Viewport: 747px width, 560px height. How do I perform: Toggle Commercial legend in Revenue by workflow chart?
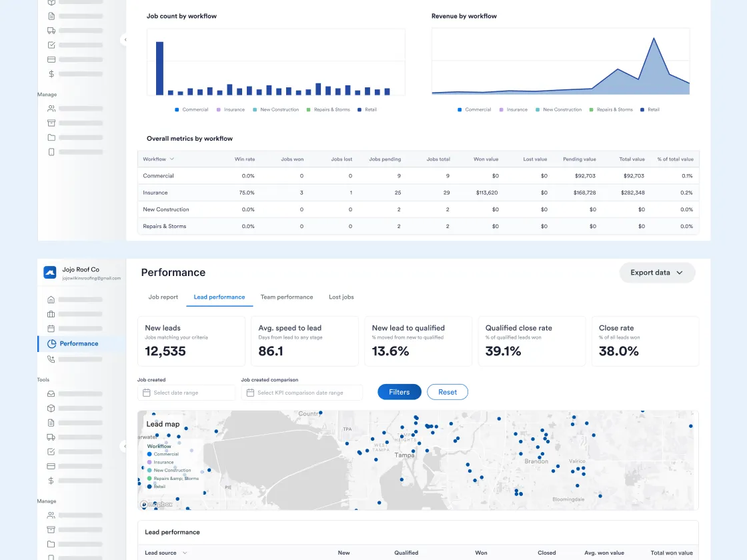pos(474,109)
